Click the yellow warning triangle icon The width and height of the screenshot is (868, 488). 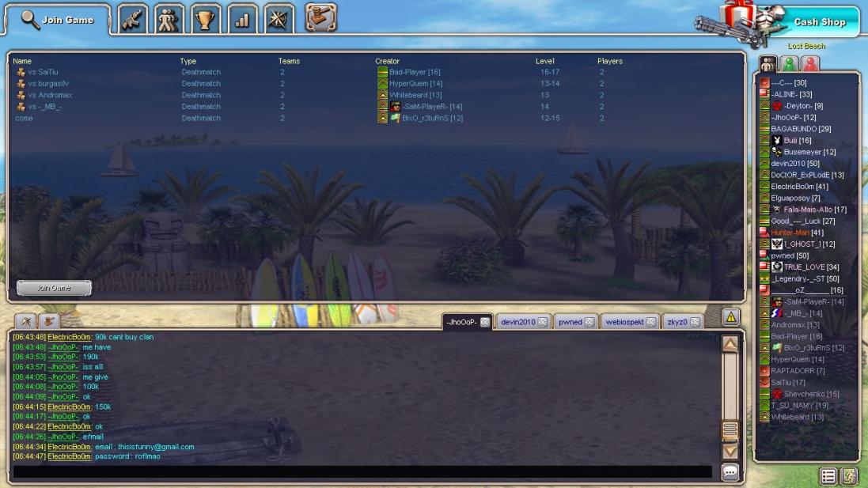click(731, 317)
